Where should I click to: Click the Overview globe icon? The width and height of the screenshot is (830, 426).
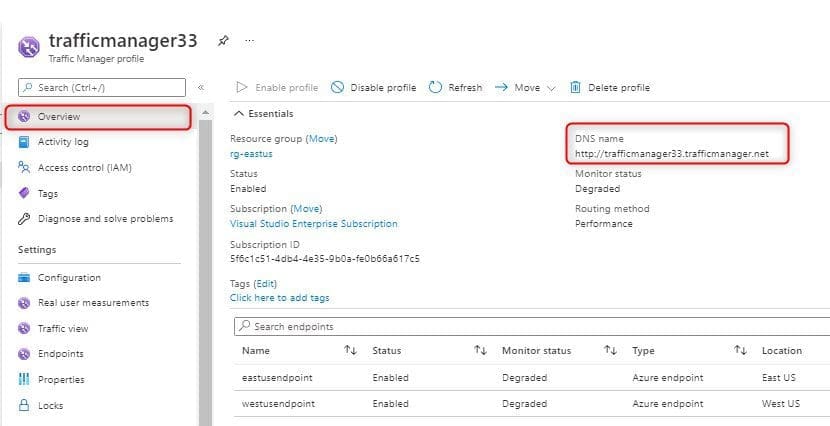point(24,116)
